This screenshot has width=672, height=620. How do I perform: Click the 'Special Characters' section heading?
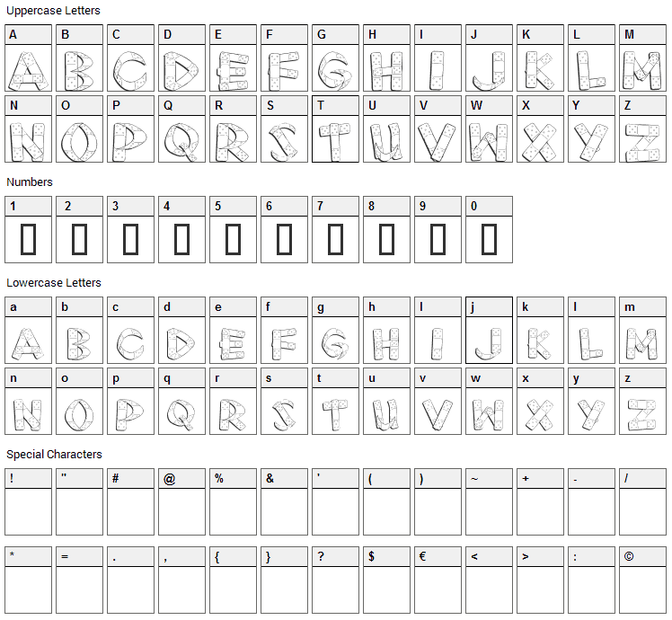[x=54, y=455]
